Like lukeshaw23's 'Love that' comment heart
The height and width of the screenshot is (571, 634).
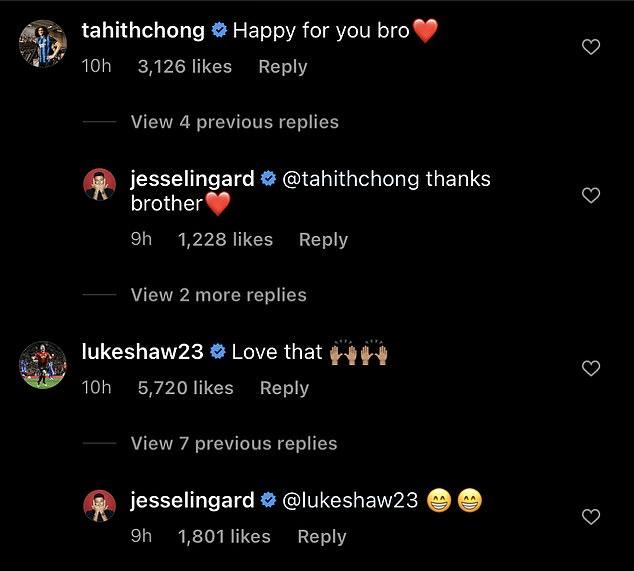591,368
